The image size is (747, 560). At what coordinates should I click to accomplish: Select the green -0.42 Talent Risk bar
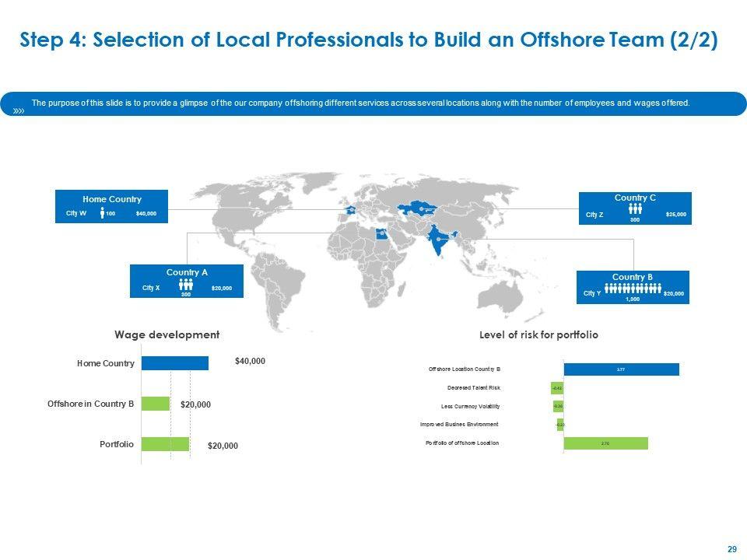pyautogui.click(x=557, y=388)
